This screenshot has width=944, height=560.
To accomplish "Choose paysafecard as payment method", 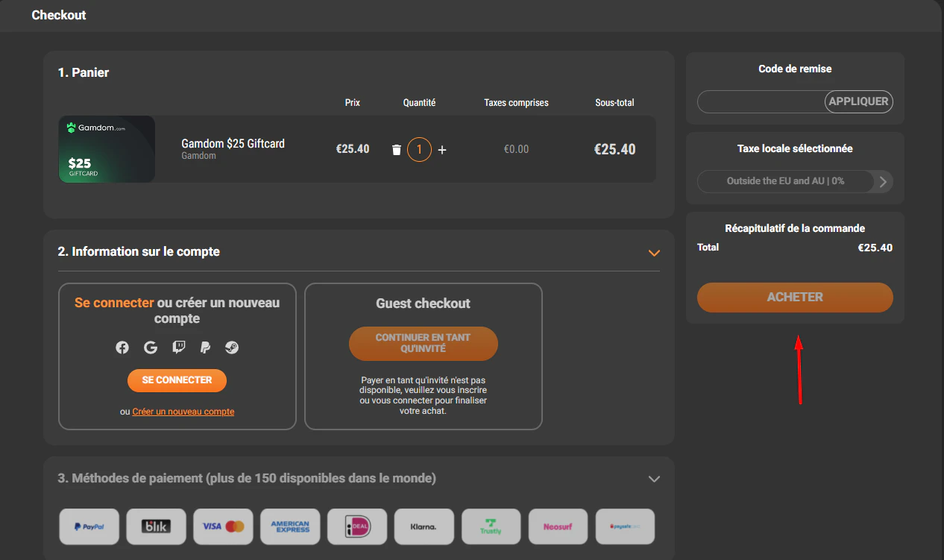I will pos(625,526).
